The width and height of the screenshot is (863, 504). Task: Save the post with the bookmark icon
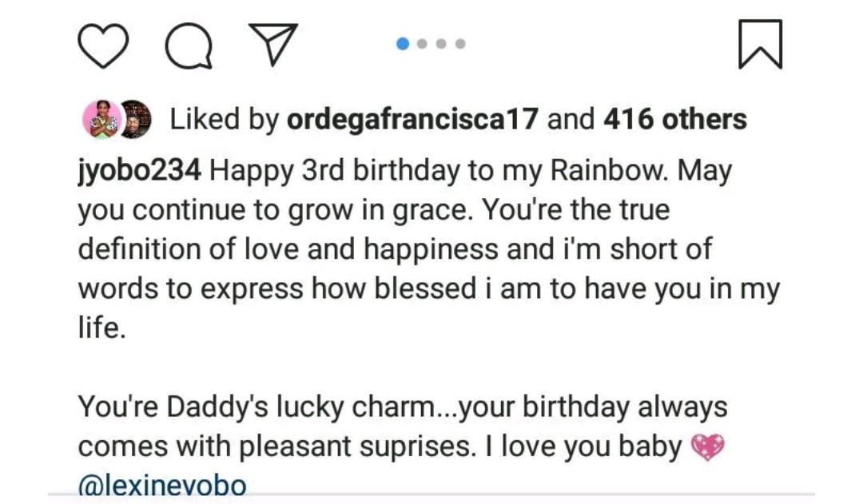point(760,45)
